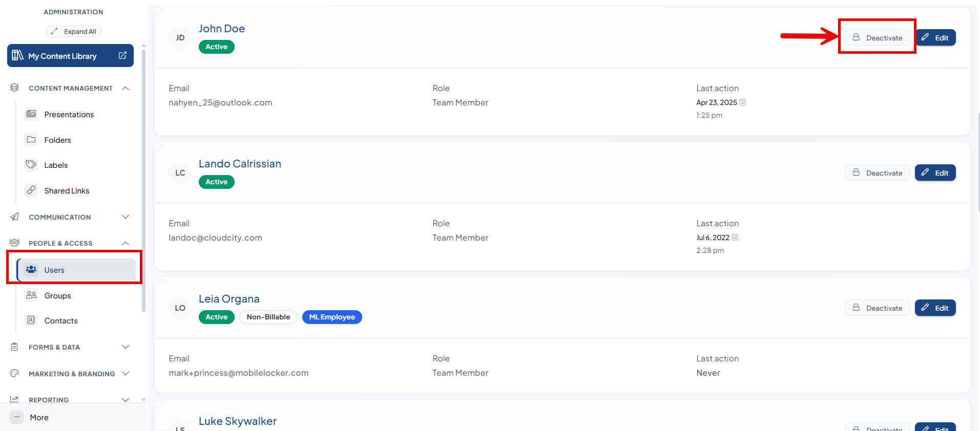Image resolution: width=980 pixels, height=431 pixels.
Task: Expand the Marketing & Branding section
Action: [x=126, y=374]
